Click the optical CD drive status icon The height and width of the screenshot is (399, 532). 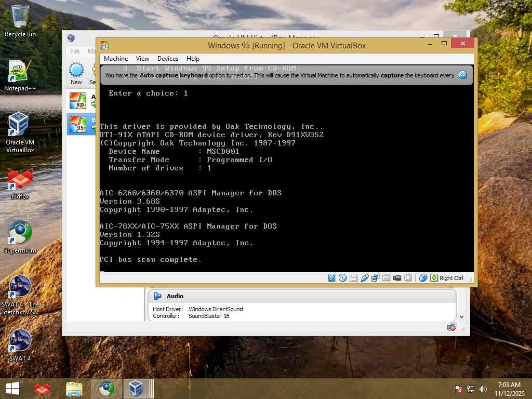tap(343, 278)
